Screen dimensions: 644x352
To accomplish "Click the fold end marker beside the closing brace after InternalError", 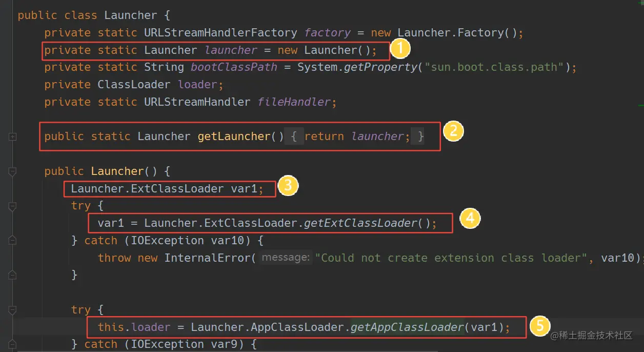I will pos(12,276).
